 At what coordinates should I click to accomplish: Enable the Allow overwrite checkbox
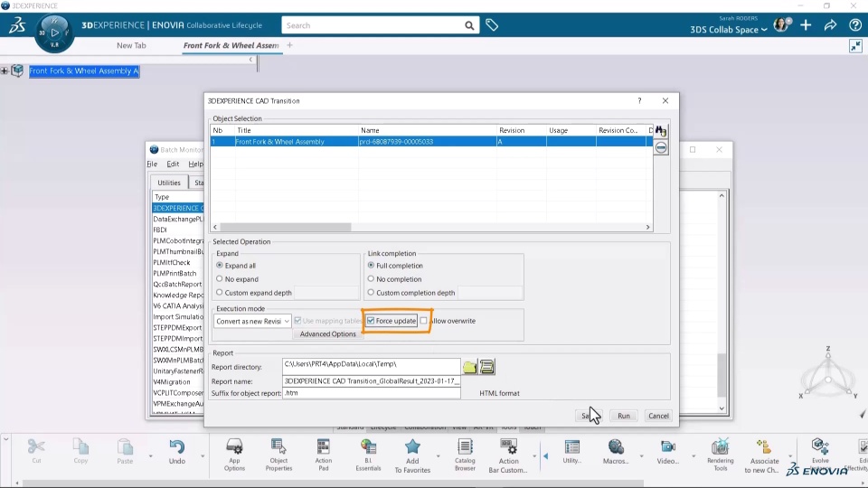pyautogui.click(x=423, y=321)
